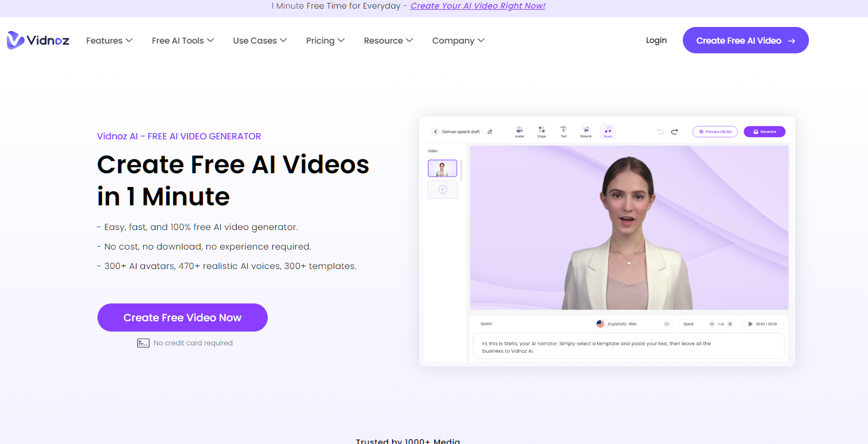Click the Create Your AI Video Right Now link
This screenshot has height=444, width=868.
(478, 6)
